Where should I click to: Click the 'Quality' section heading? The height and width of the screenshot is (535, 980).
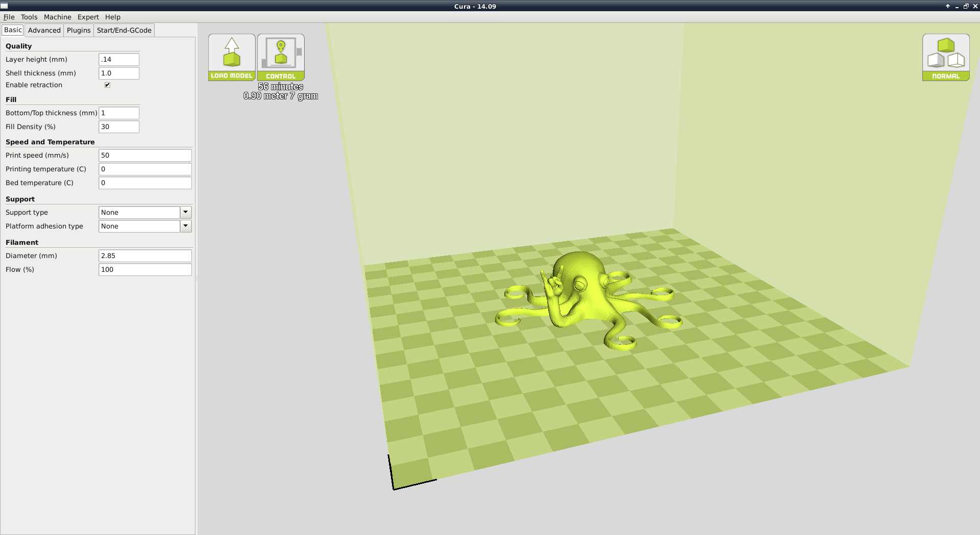[19, 46]
